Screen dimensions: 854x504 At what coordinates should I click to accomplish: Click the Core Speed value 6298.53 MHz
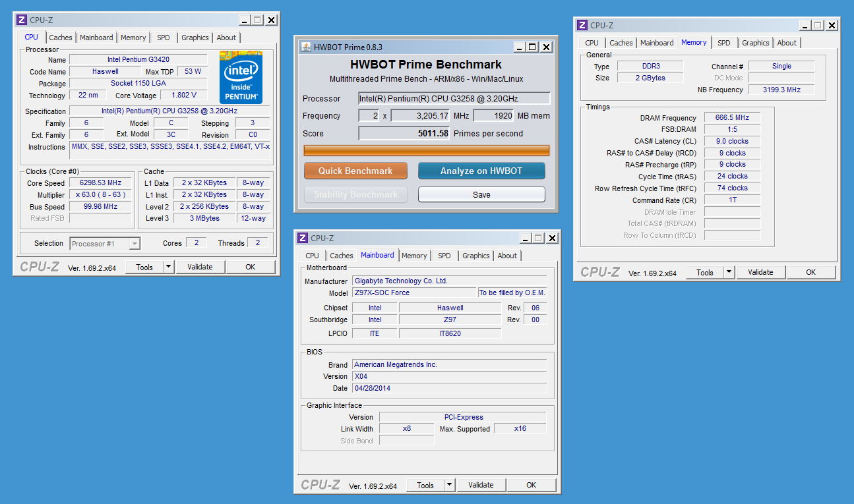[100, 182]
